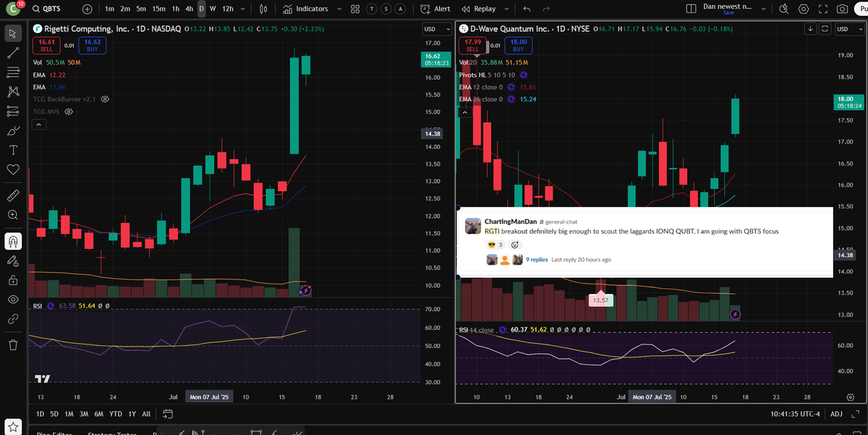Screen dimensions: 868x435
Task: Collapse the D-Wave indicator legend
Action: [x=465, y=111]
